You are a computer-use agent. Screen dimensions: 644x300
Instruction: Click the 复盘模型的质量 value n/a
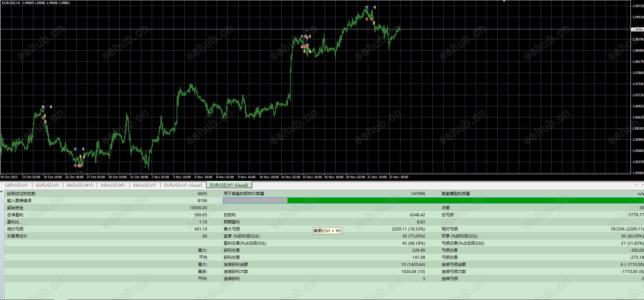(640, 194)
